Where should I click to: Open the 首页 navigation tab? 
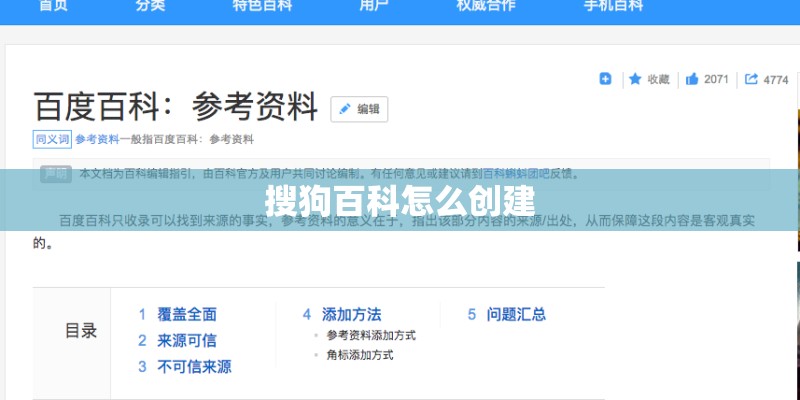(x=53, y=6)
